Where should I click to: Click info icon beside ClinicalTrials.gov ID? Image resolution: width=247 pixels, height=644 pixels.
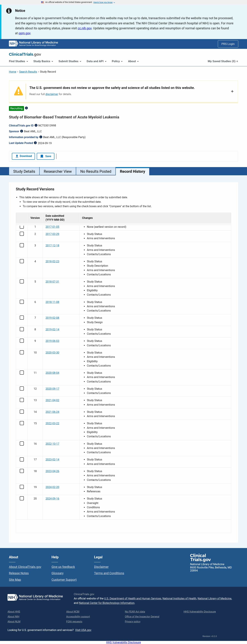pyautogui.click(x=36, y=125)
